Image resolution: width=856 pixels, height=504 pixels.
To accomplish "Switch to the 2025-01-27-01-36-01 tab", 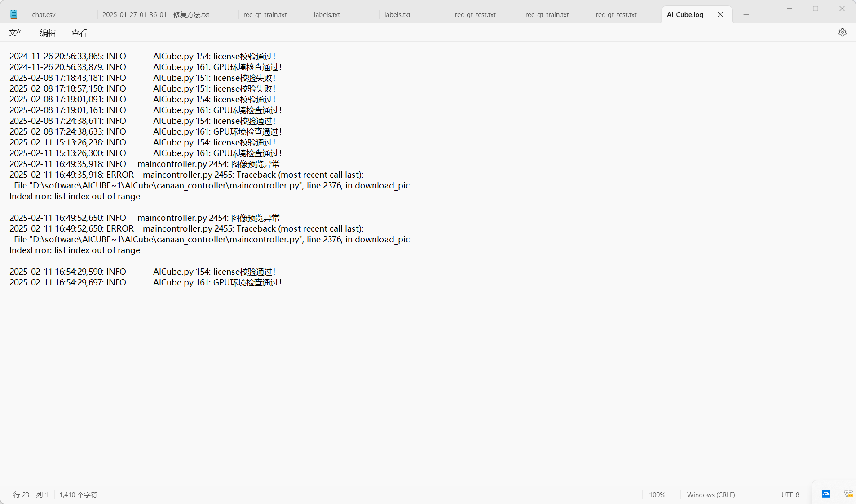I will [x=134, y=15].
